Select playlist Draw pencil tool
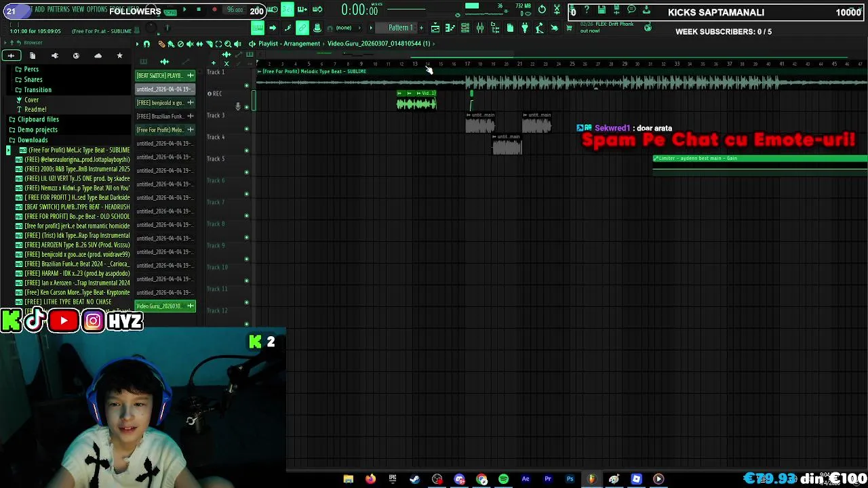Screen dimensions: 868x488 click(161, 43)
